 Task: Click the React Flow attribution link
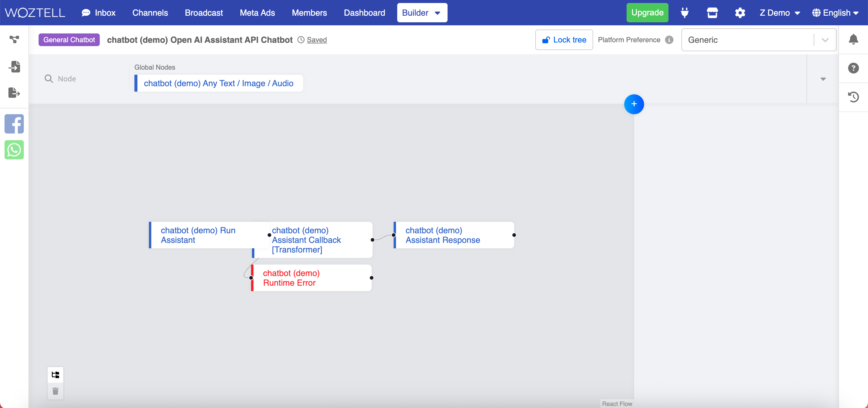[617, 403]
